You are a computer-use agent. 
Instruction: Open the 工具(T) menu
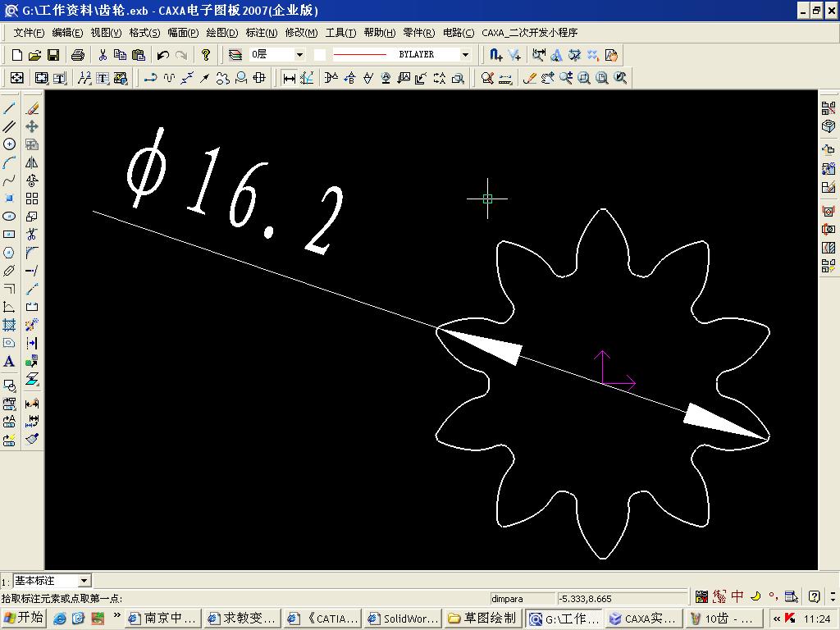[340, 33]
